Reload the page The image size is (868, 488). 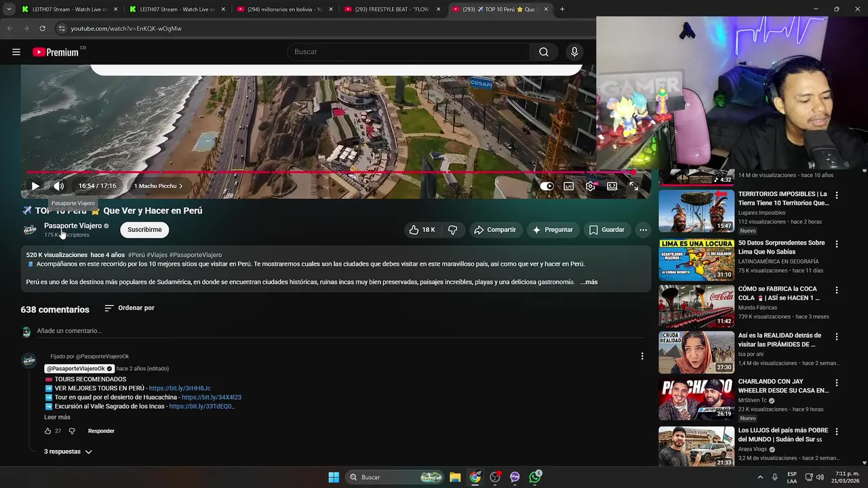(x=42, y=28)
